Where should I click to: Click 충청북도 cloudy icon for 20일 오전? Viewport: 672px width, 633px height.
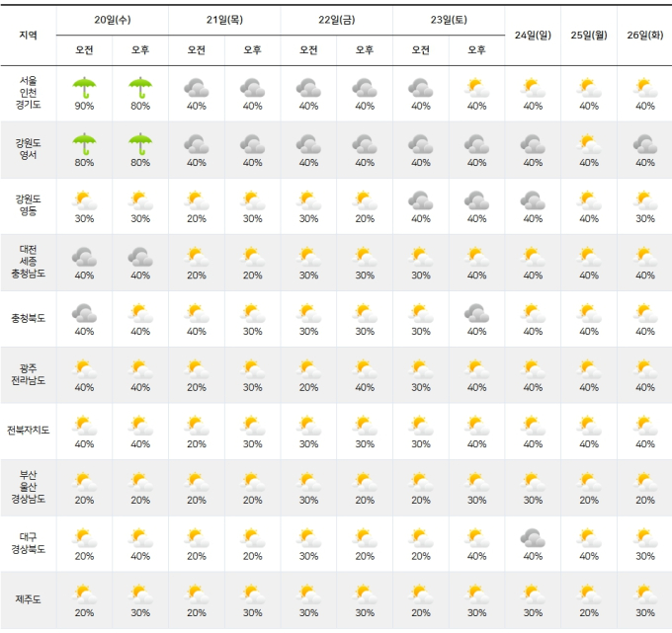(84, 313)
